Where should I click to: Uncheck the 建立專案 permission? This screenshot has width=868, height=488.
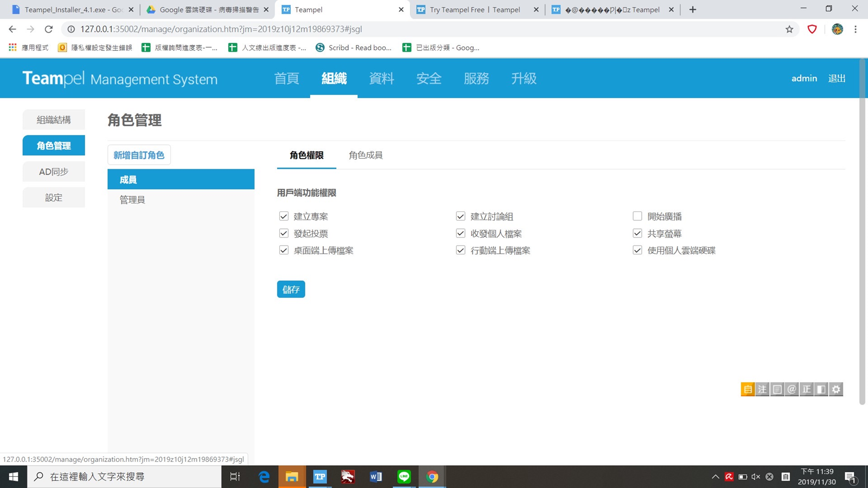[x=284, y=216]
